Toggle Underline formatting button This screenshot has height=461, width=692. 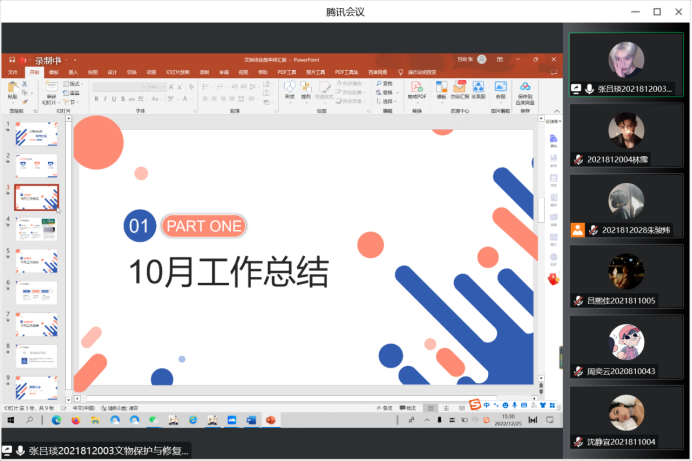[x=114, y=99]
